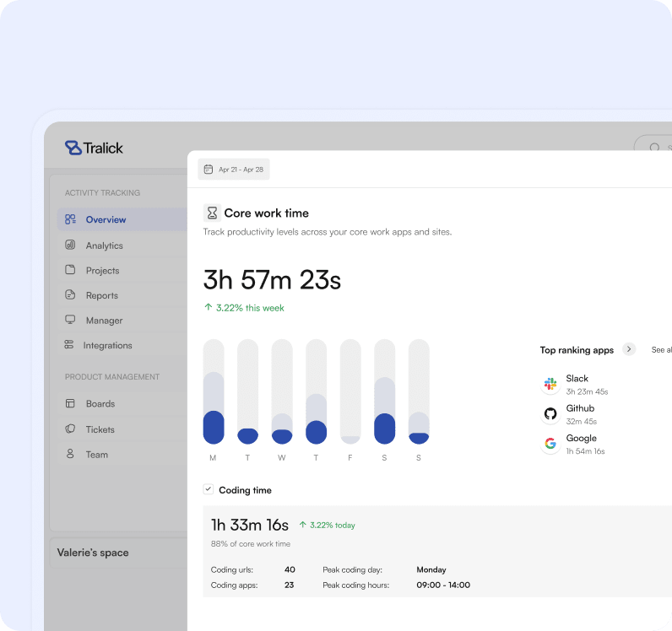The image size is (672, 631).
Task: Click the Tralick logo icon
Action: [73, 148]
